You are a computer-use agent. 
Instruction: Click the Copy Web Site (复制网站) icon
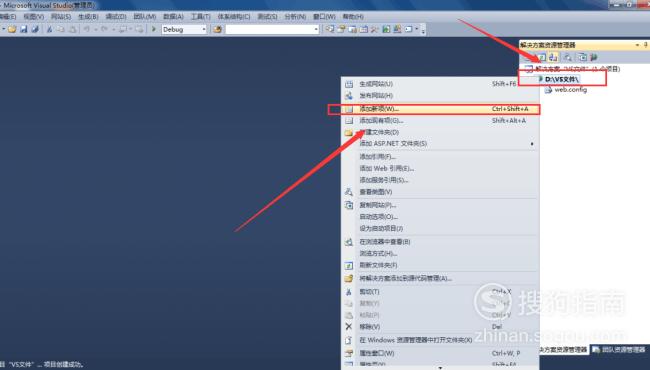click(x=349, y=205)
